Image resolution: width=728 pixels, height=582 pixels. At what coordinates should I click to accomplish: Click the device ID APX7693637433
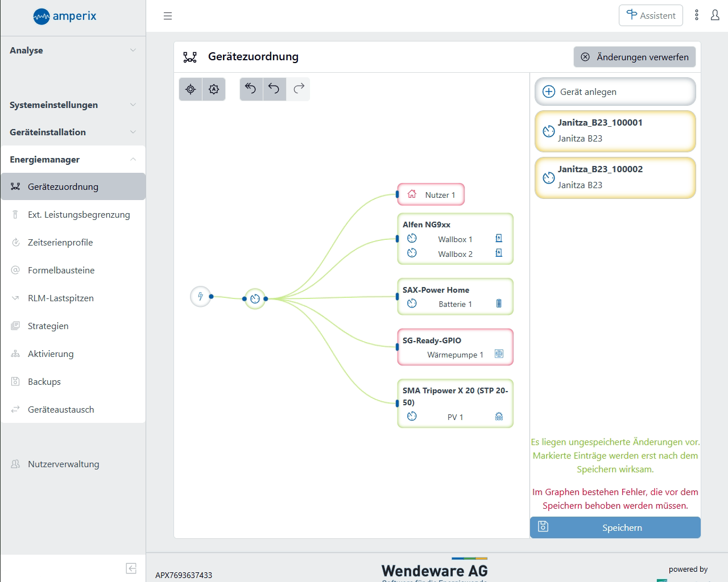click(184, 575)
